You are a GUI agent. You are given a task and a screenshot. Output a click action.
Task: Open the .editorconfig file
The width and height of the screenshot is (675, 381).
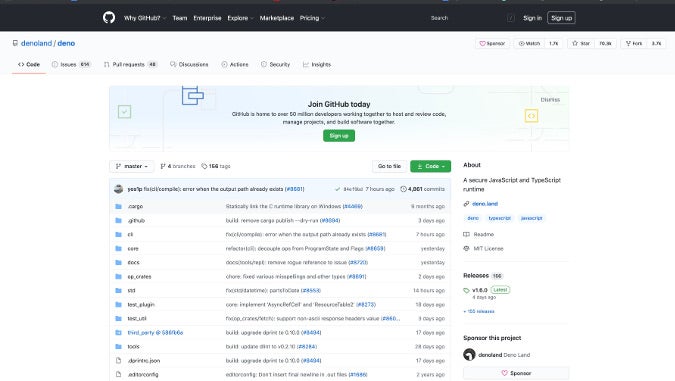coord(143,375)
